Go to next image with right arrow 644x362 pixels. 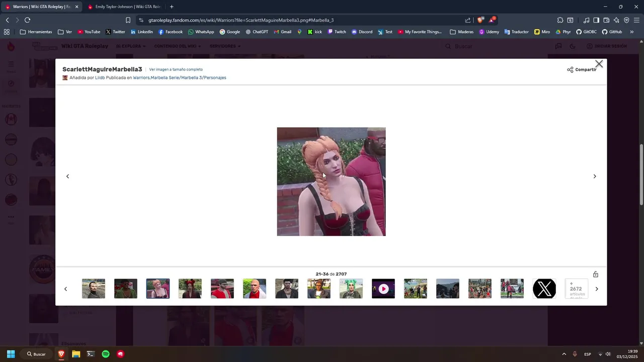pos(595,176)
